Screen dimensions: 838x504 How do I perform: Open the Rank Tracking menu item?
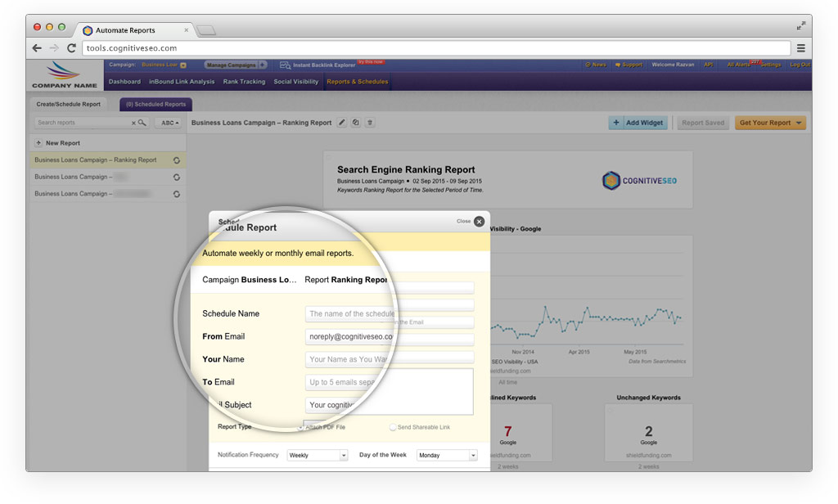pyautogui.click(x=244, y=82)
